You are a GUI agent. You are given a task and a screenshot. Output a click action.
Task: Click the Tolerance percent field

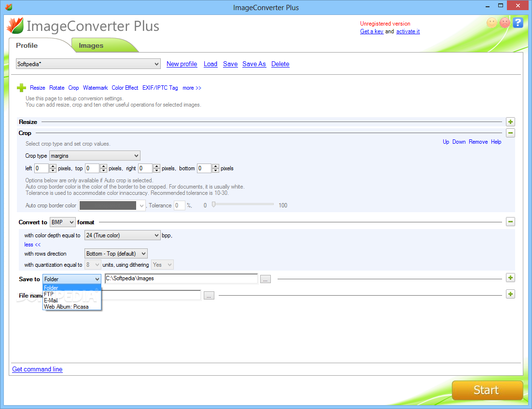[179, 205]
